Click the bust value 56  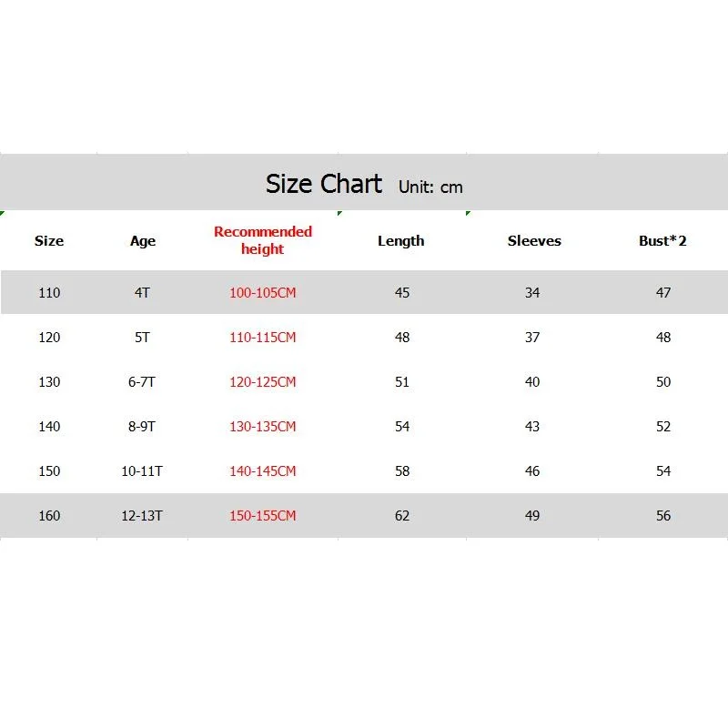(x=663, y=515)
